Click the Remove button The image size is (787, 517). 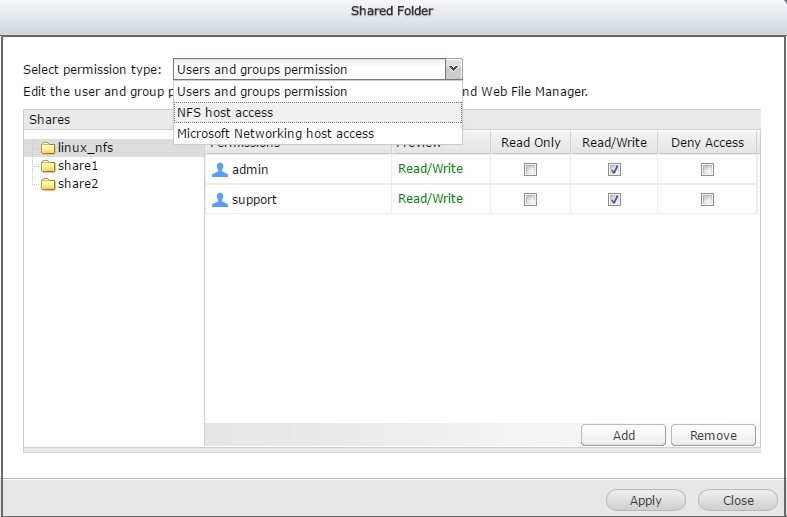click(713, 435)
